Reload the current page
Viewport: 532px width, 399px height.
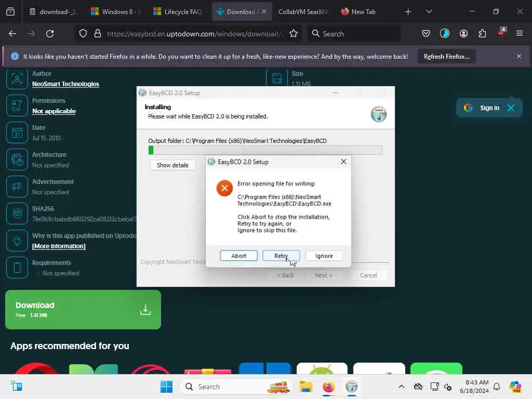pos(50,34)
